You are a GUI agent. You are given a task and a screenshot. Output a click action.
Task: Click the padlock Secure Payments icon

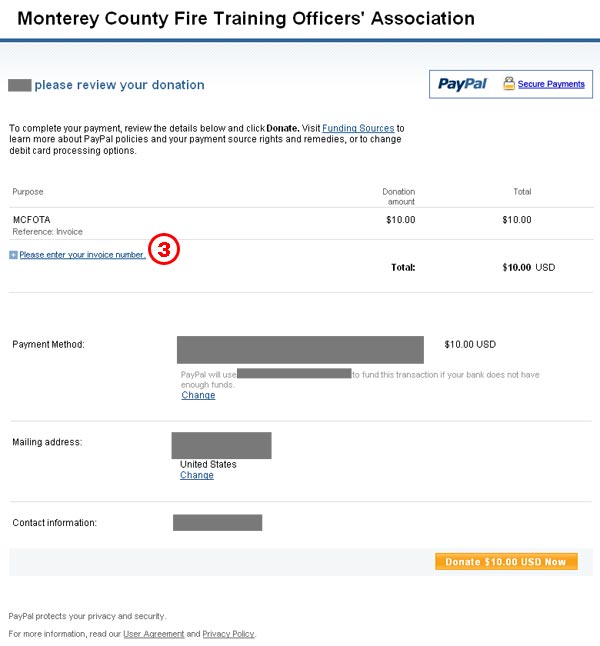[509, 83]
